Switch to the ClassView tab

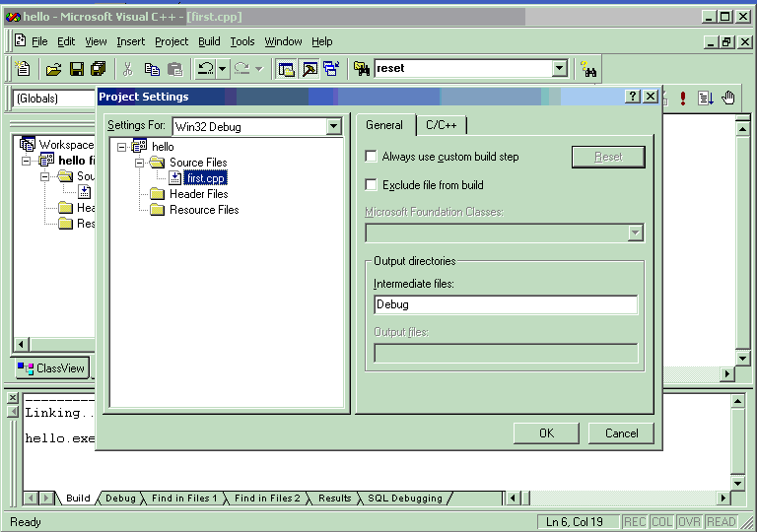point(51,368)
